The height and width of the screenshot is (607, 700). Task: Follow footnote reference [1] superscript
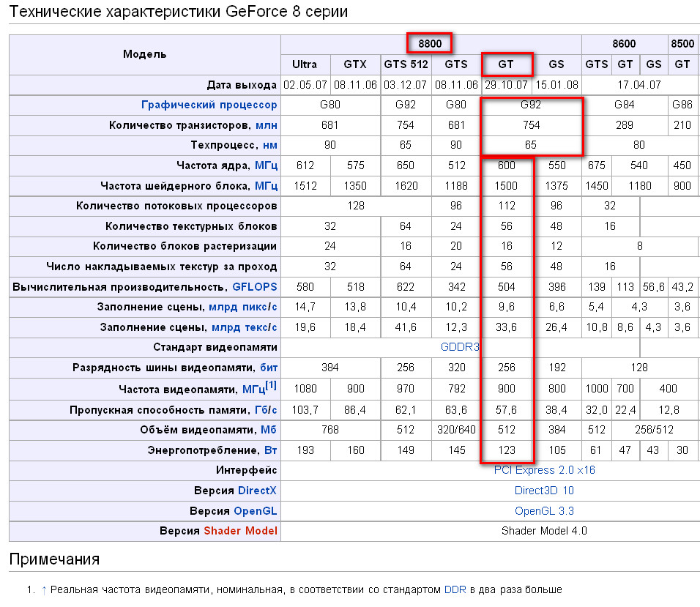tap(271, 384)
